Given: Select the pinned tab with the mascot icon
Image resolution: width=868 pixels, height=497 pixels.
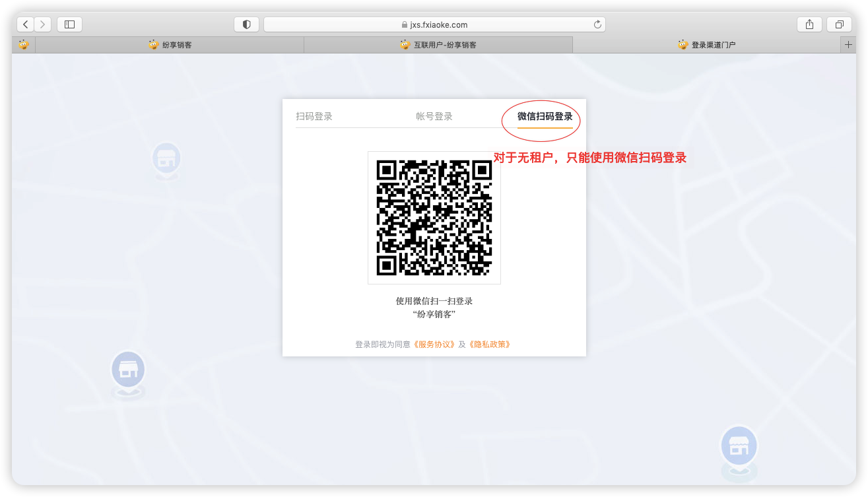Looking at the screenshot, I should point(24,45).
